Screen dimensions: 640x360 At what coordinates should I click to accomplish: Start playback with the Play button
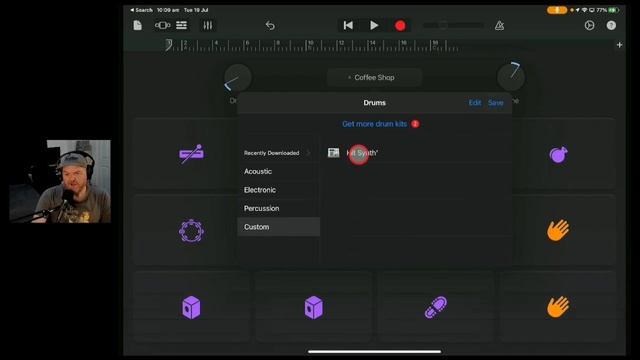point(374,25)
